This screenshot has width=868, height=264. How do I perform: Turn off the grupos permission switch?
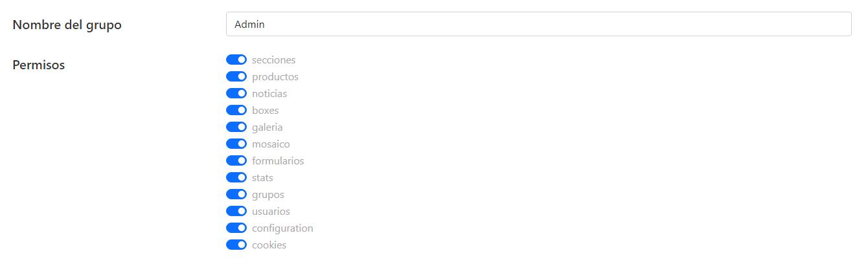click(x=236, y=194)
